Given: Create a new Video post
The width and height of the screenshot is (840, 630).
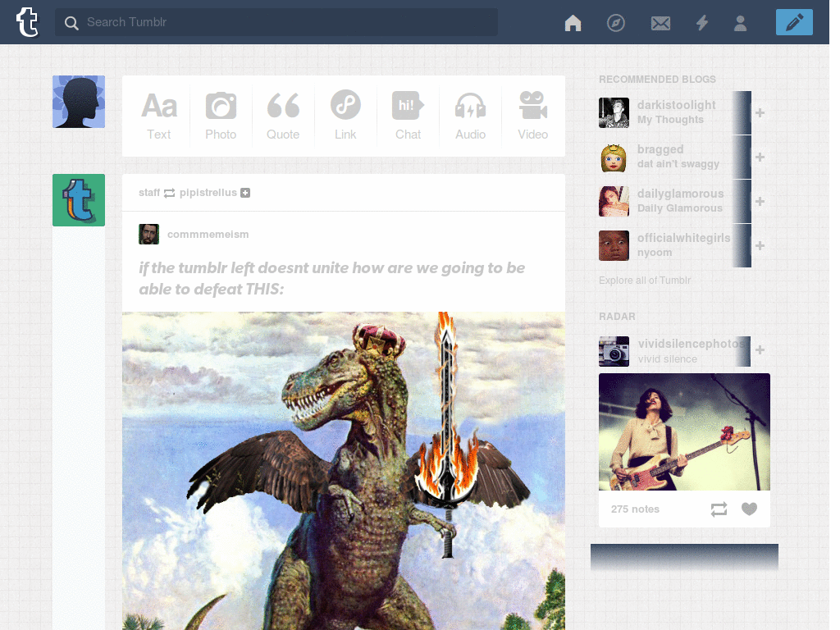Looking at the screenshot, I should click(x=532, y=116).
